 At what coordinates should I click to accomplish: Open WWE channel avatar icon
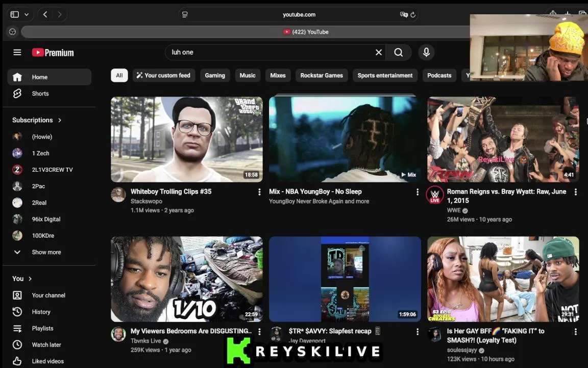435,195
